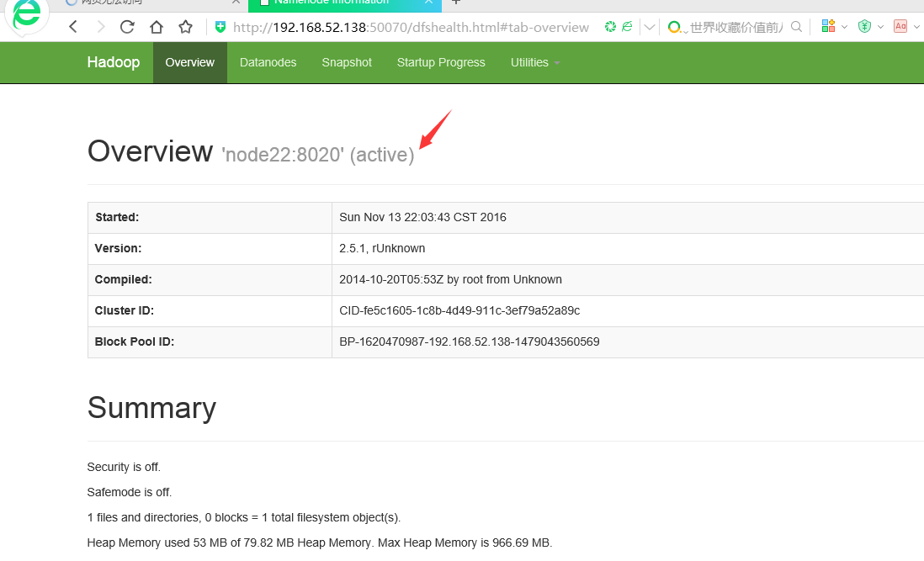Bookmark page with the star icon

(x=186, y=27)
